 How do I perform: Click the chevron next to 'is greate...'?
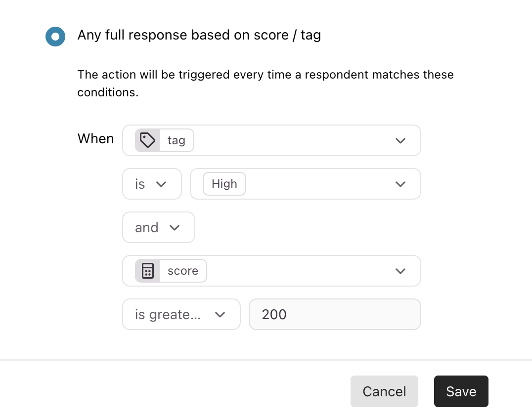point(220,315)
